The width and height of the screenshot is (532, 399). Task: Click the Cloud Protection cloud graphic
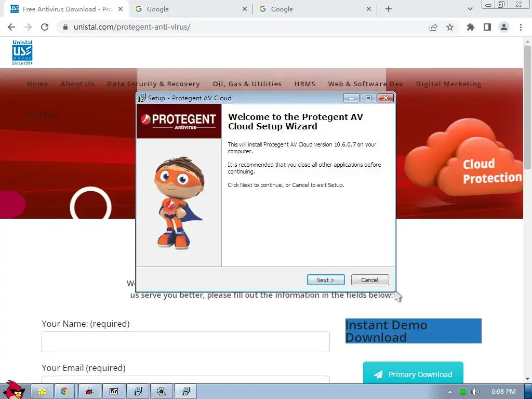(x=463, y=160)
